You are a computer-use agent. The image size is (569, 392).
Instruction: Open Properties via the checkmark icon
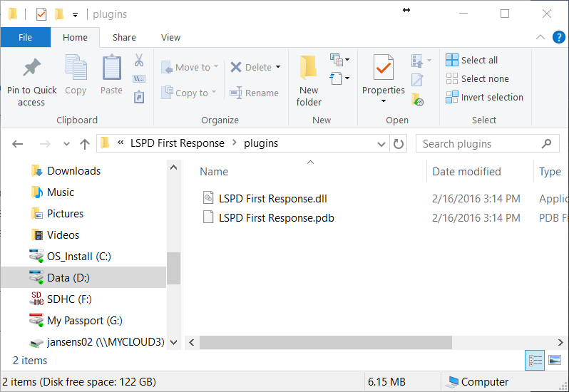[x=384, y=68]
